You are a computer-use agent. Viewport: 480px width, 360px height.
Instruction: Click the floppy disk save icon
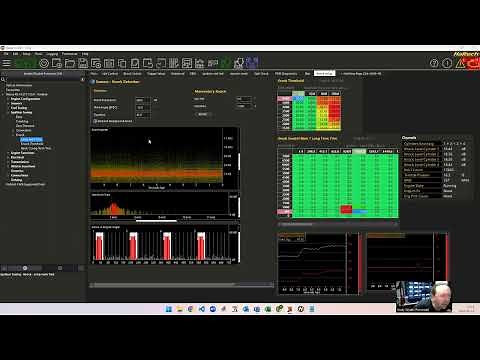83,63
